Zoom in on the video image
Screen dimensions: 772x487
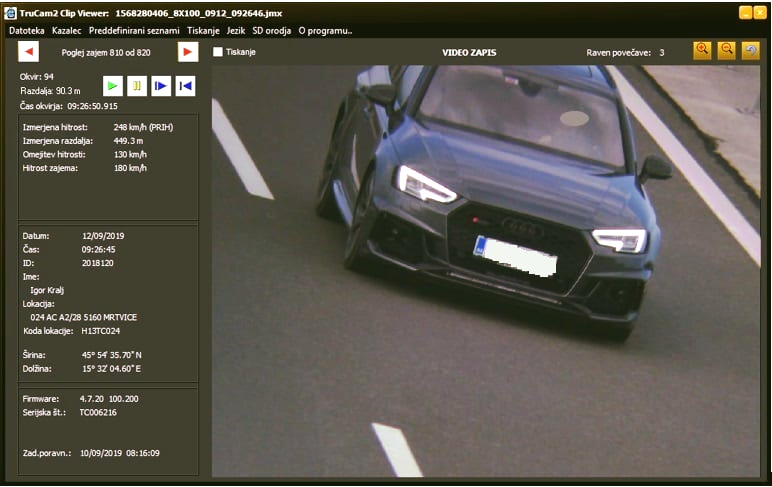pos(702,50)
